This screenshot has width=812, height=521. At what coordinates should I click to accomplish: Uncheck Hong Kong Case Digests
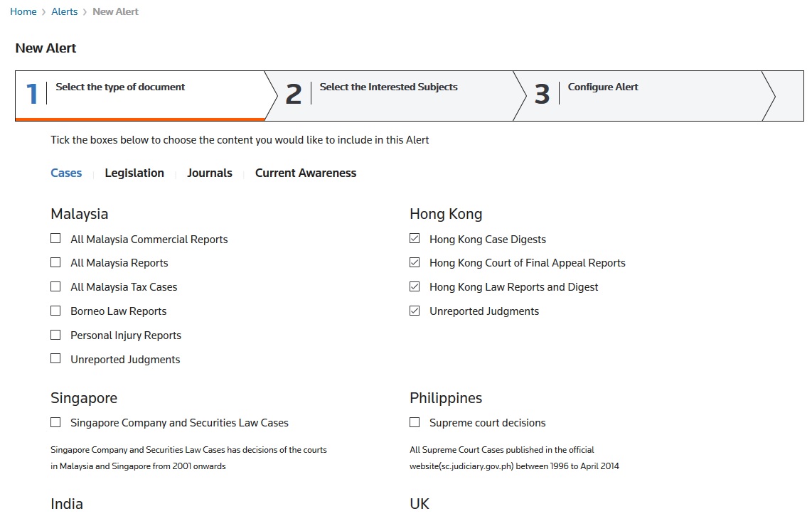pos(415,238)
